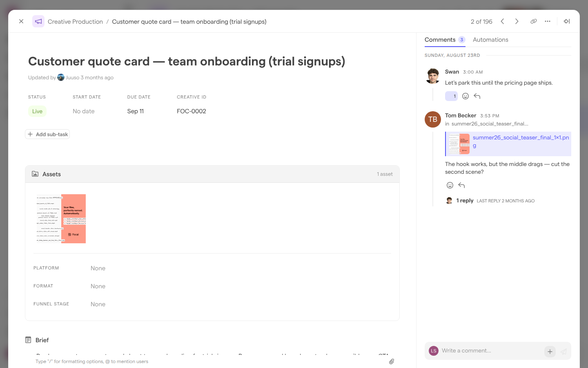Toggle the reaction count on Swan's comment
This screenshot has height=368, width=588.
tap(451, 96)
